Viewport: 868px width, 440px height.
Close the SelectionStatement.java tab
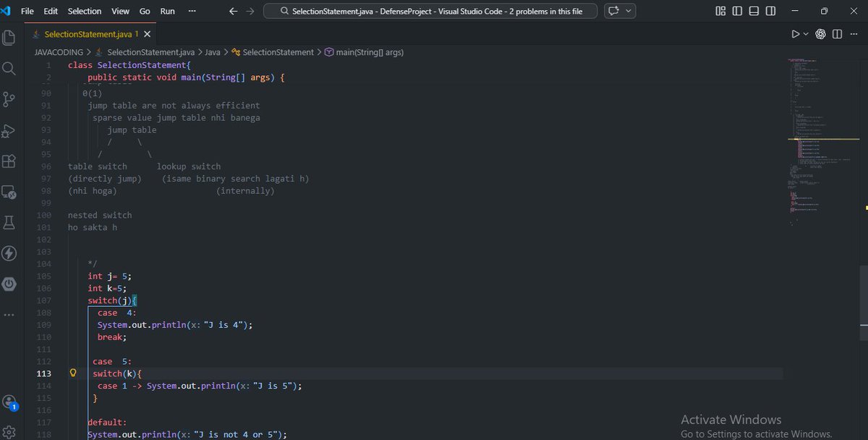148,34
